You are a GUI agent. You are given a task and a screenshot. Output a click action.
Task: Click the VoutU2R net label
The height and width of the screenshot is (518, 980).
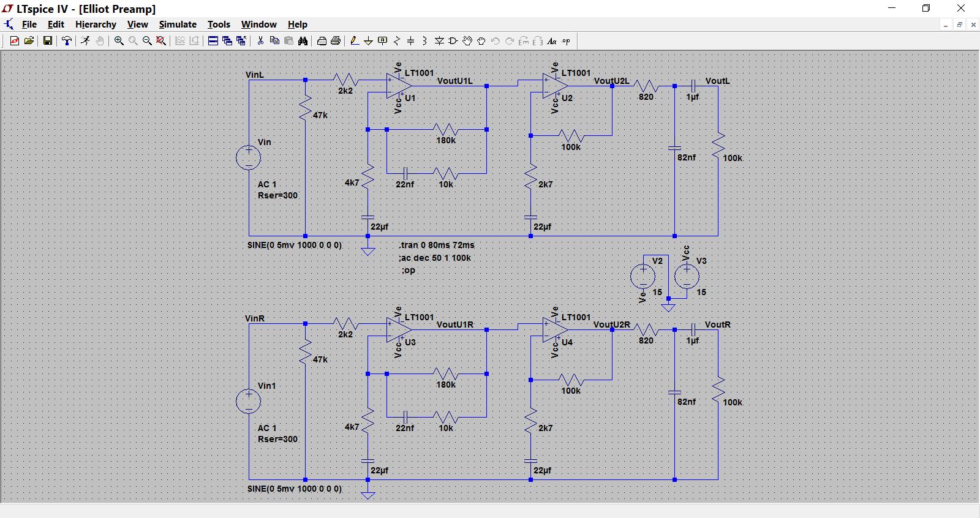pos(611,325)
